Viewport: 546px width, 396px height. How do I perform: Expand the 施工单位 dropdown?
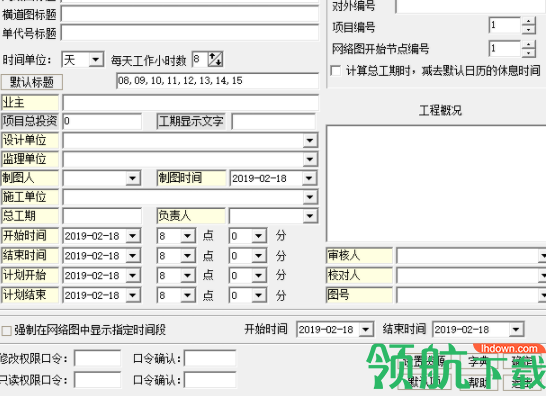(x=310, y=197)
